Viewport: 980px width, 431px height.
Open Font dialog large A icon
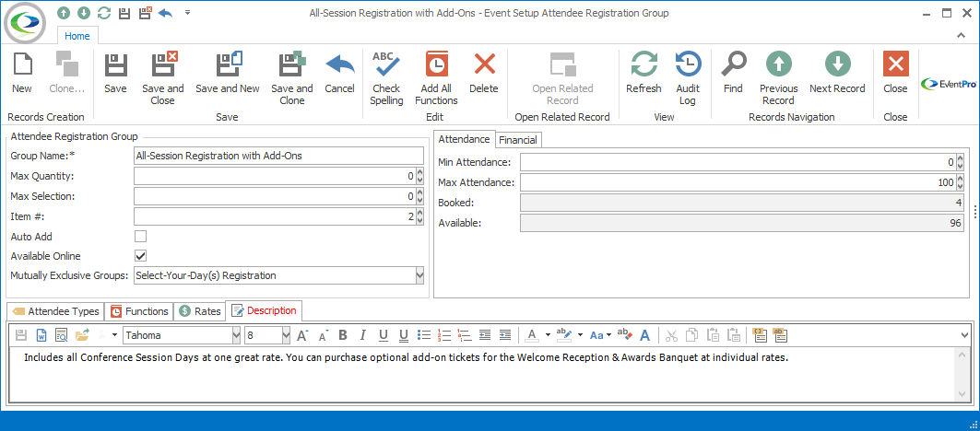coord(645,335)
